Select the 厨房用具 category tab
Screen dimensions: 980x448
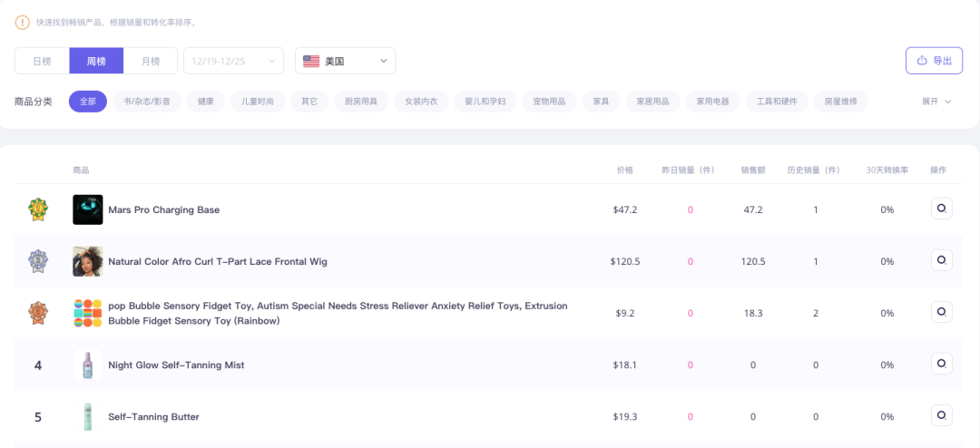tap(360, 102)
